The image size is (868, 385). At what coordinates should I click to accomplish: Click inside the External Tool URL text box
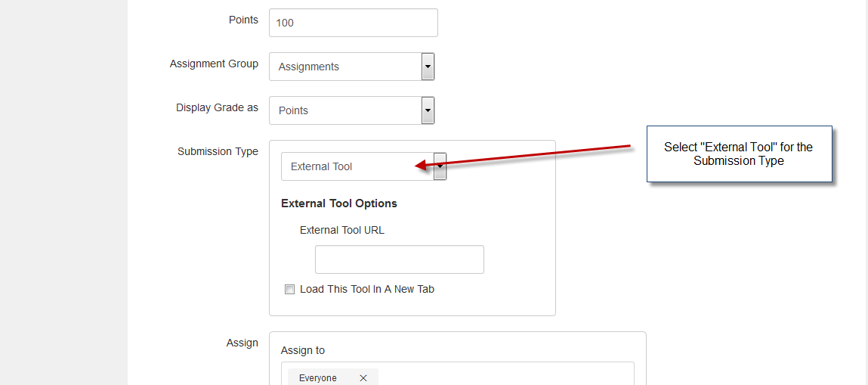pos(399,259)
